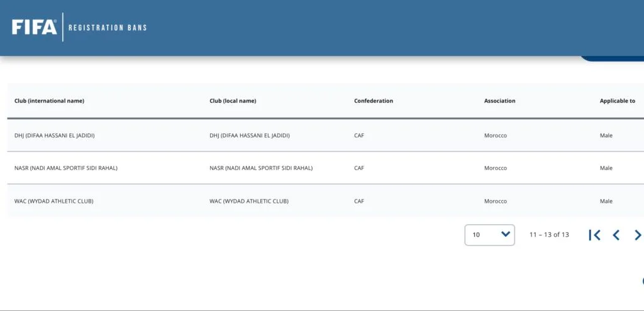Sort by Association column header

[x=499, y=101]
